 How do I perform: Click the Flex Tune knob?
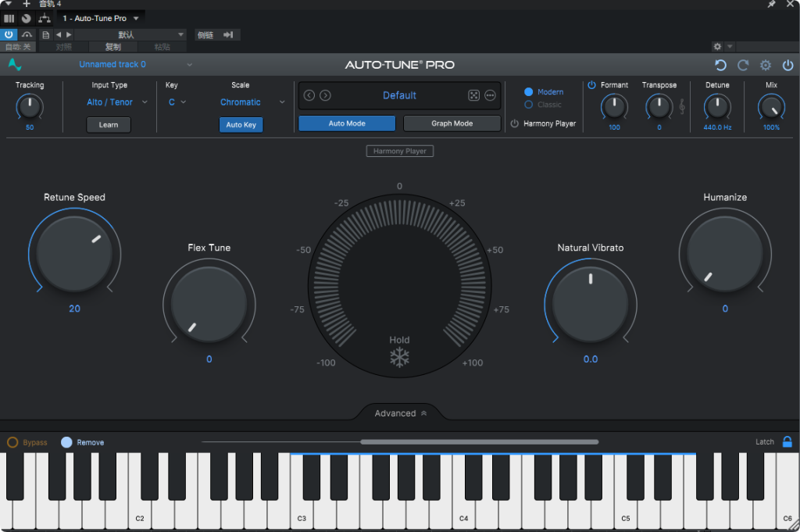pyautogui.click(x=209, y=304)
